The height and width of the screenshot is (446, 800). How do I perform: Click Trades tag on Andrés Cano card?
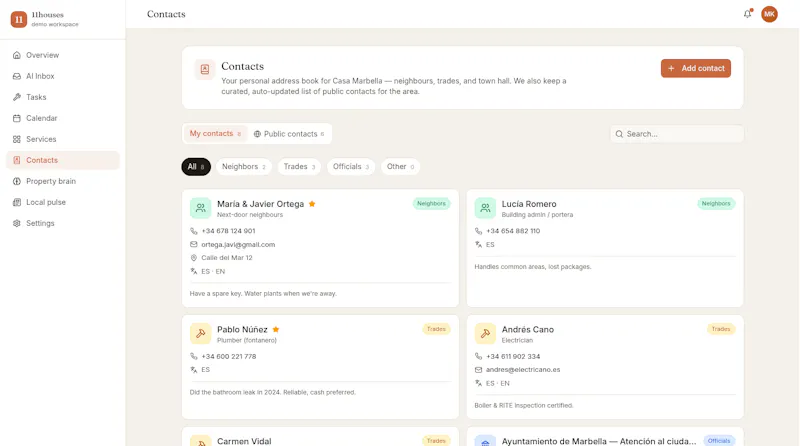721,329
